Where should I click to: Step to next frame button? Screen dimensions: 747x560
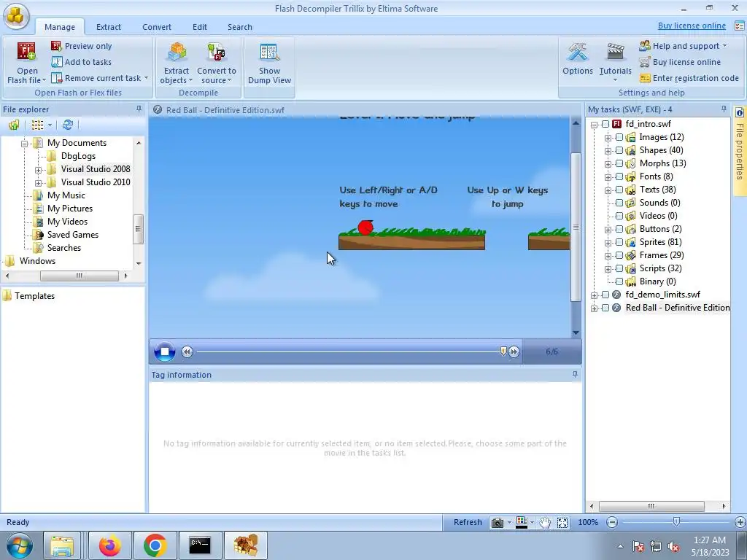coord(514,351)
